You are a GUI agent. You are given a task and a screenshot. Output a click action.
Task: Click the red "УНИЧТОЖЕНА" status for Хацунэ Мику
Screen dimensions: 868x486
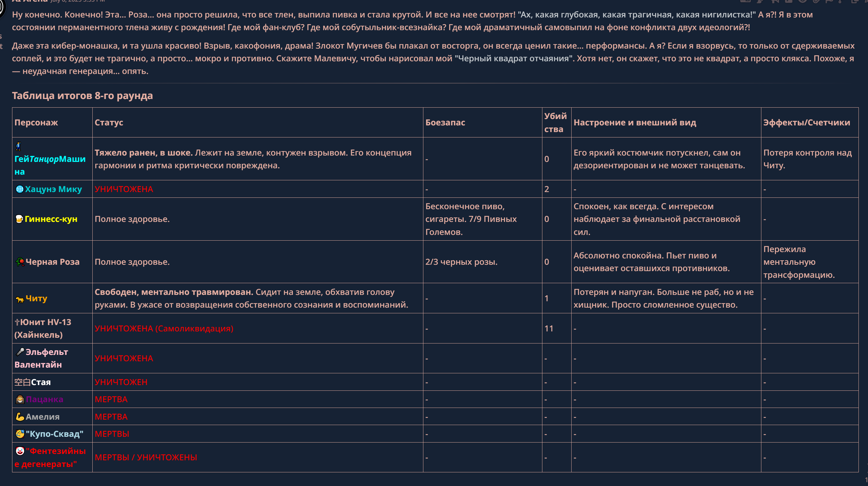tap(124, 189)
